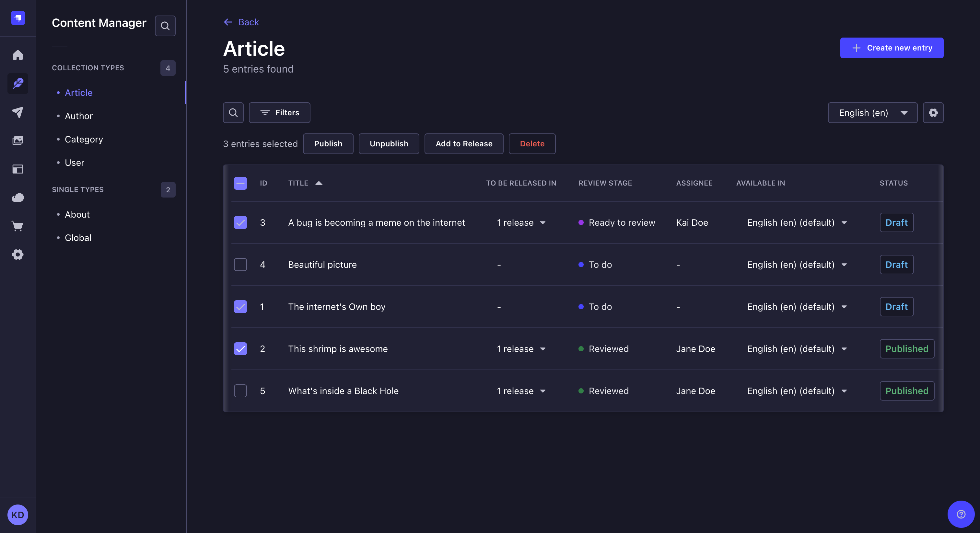Image resolution: width=980 pixels, height=533 pixels.
Task: Open the help question mark icon
Action: click(961, 514)
